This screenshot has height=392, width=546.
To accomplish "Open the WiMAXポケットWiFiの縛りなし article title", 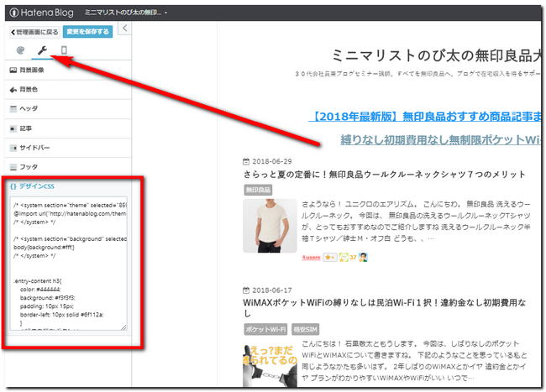I will (384, 308).
